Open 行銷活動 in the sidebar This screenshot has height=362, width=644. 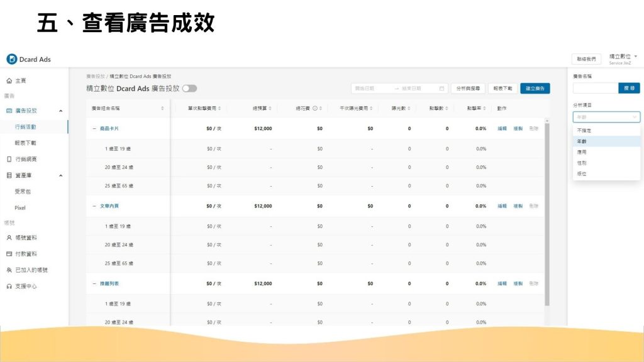tap(25, 127)
